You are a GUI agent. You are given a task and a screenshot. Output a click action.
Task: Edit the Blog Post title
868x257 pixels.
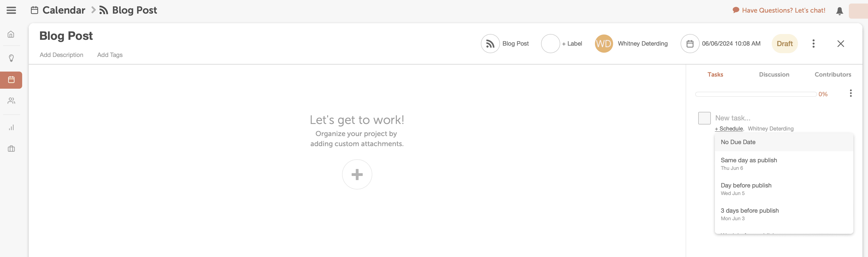coord(66,36)
